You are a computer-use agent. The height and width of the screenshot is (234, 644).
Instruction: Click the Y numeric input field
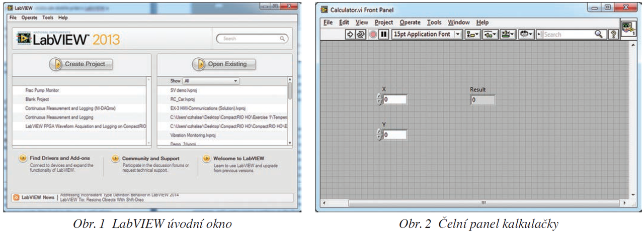pos(394,135)
